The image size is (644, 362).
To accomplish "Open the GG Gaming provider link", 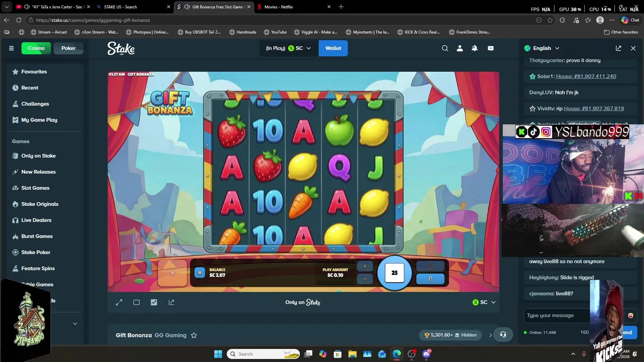I will point(171,335).
